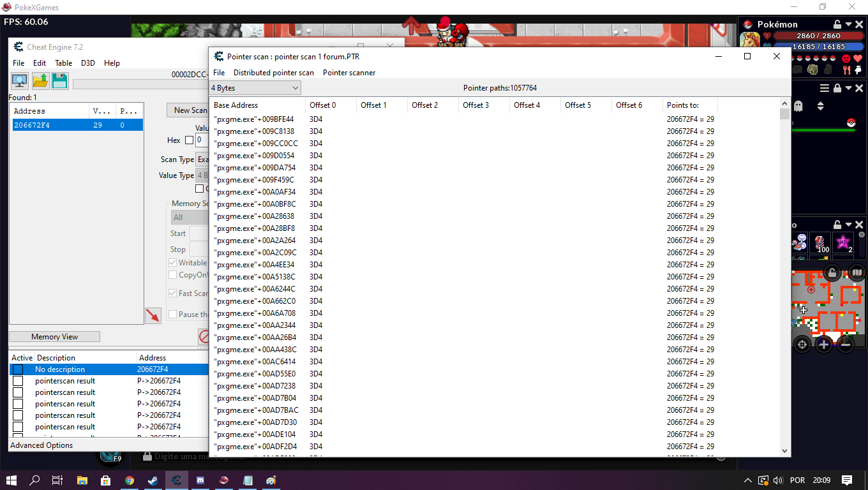The height and width of the screenshot is (490, 868).
Task: Toggle Active box for No description entry
Action: [x=18, y=369]
